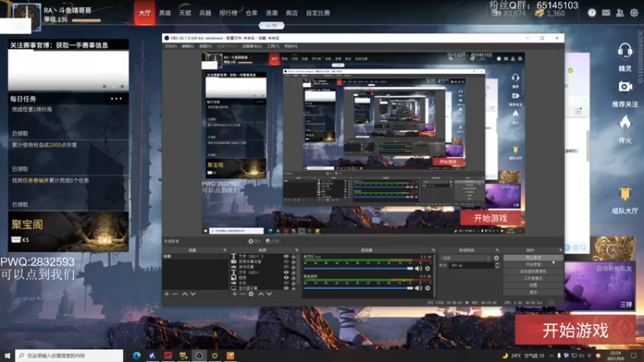Open the Windows Start button
Image resolution: width=644 pixels, height=362 pixels.
(x=7, y=356)
